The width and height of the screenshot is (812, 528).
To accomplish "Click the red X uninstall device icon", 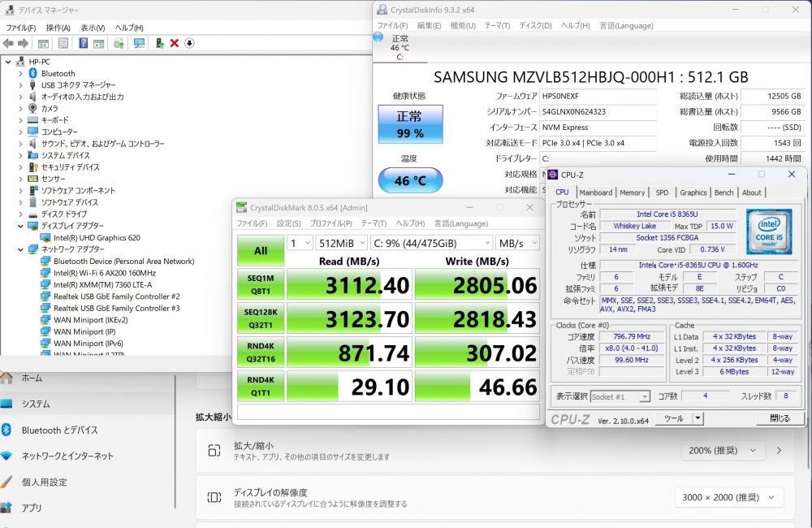I will click(x=175, y=44).
